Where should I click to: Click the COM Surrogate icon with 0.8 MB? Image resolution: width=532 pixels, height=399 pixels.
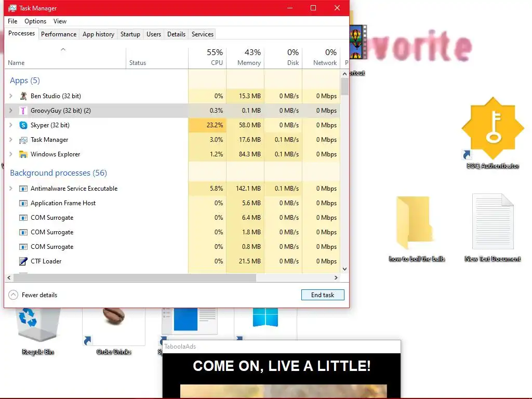(23, 247)
